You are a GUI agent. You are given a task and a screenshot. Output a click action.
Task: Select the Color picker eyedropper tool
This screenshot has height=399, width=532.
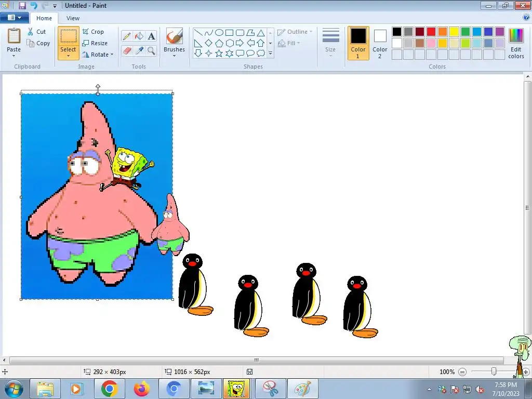[139, 51]
